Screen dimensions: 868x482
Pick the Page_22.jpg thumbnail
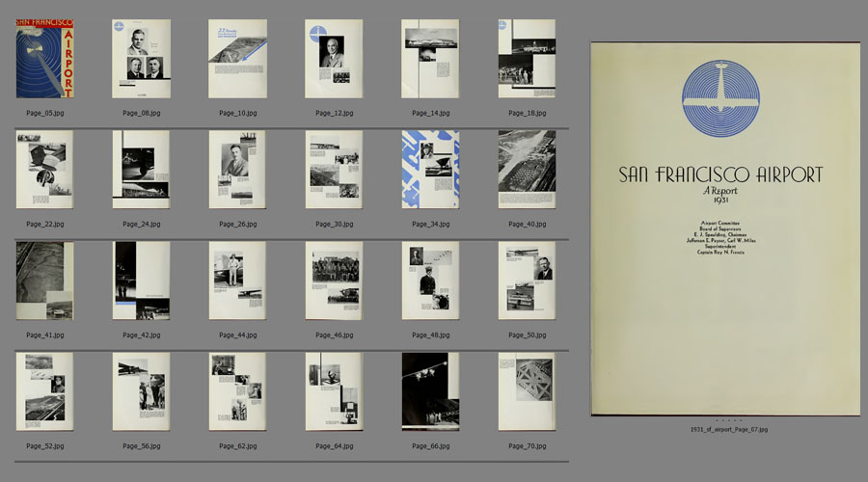click(x=44, y=170)
